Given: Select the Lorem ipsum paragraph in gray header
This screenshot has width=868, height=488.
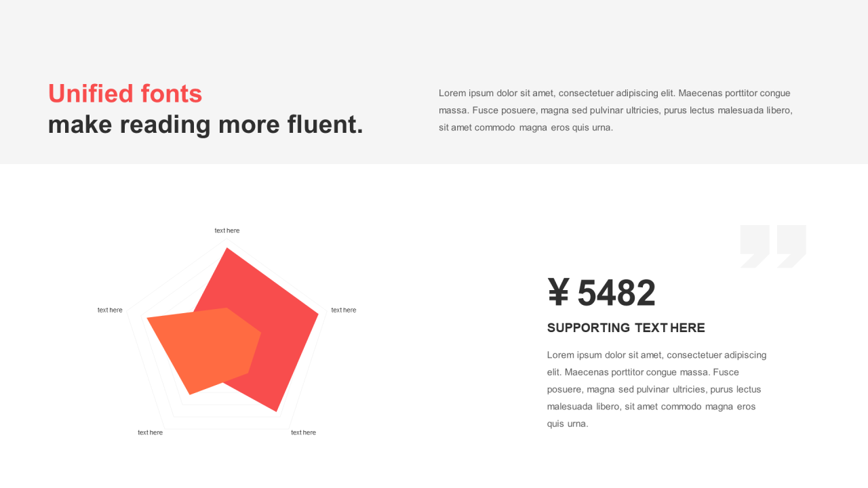Looking at the screenshot, I should click(x=616, y=110).
